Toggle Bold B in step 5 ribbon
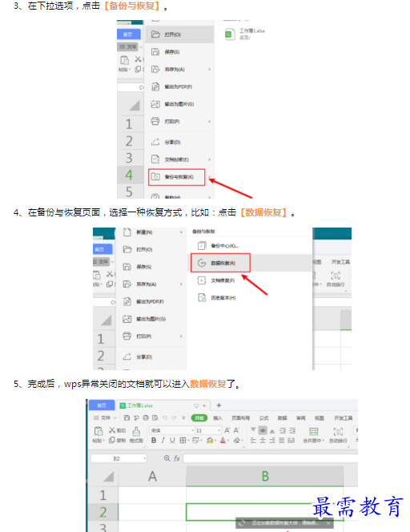 tap(154, 440)
